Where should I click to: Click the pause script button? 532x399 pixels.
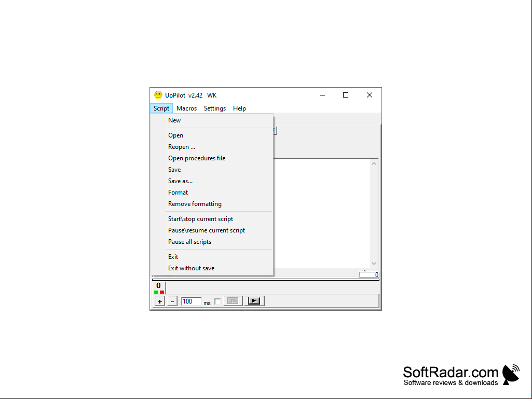(x=233, y=301)
